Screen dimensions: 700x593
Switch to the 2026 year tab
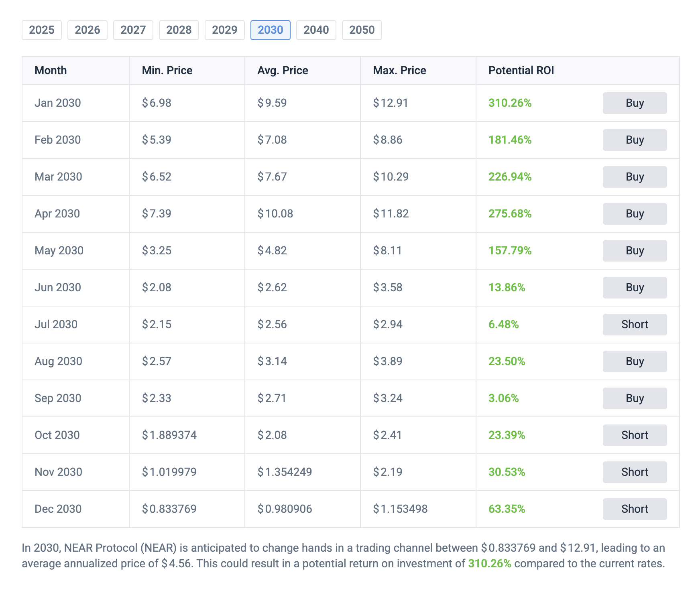(87, 30)
